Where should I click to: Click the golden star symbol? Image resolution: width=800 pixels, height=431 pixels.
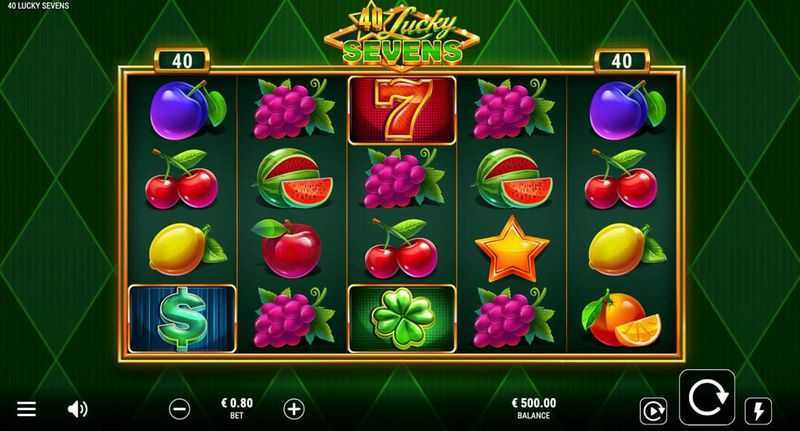[512, 249]
